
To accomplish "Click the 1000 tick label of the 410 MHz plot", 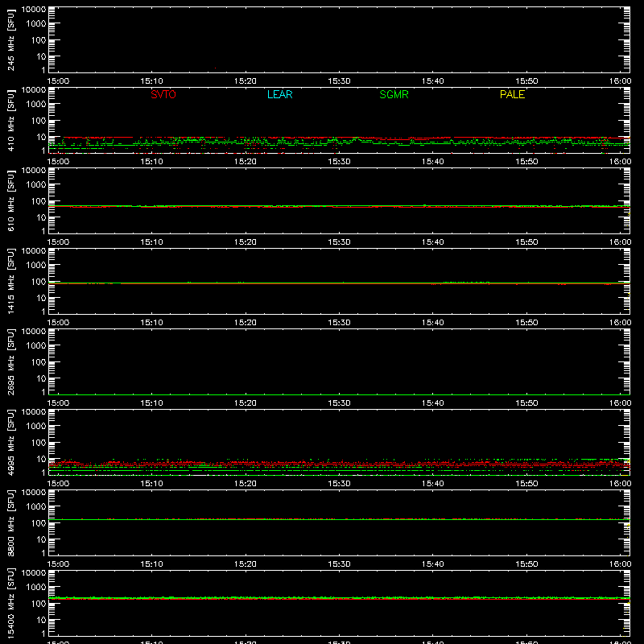I will point(36,105).
